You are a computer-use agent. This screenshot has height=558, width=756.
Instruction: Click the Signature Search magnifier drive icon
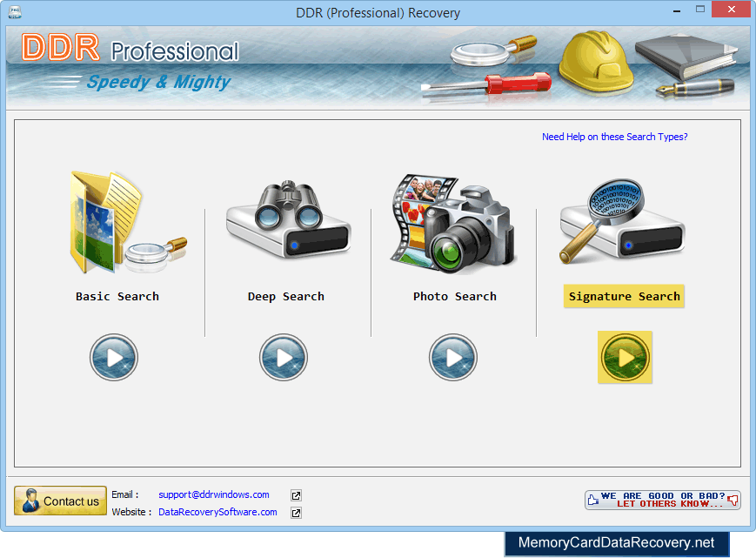(x=622, y=221)
